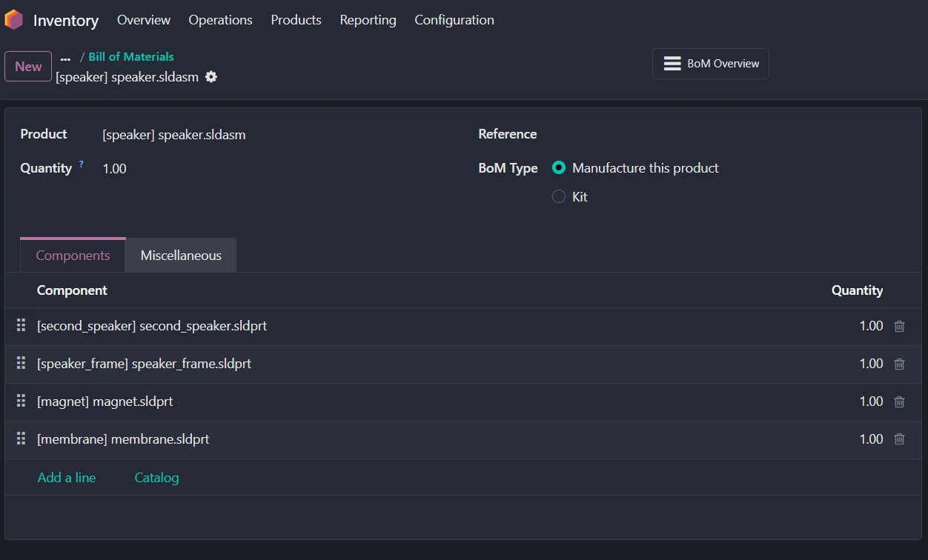The image size is (928, 560).
Task: Click the Quantity field 1.00 in header
Action: click(114, 169)
